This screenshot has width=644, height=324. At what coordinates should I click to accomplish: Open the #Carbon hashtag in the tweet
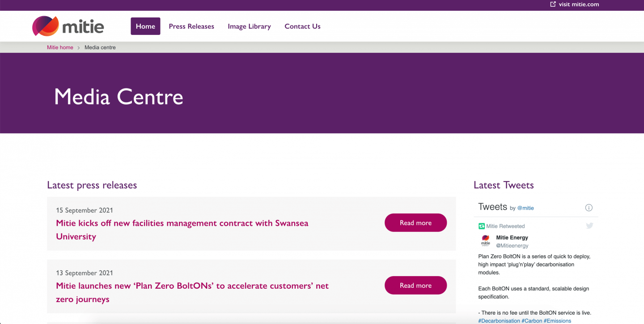(x=532, y=320)
